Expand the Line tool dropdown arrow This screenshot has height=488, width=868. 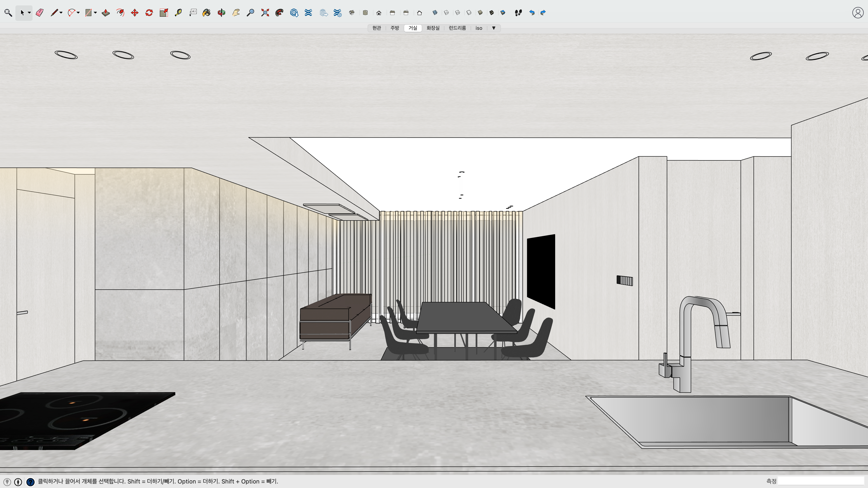click(61, 13)
